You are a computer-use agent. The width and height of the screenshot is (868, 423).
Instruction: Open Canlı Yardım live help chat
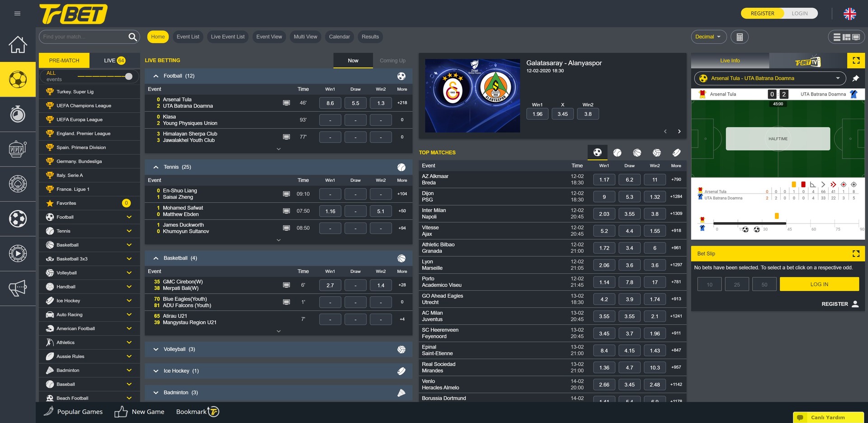pyautogui.click(x=828, y=418)
